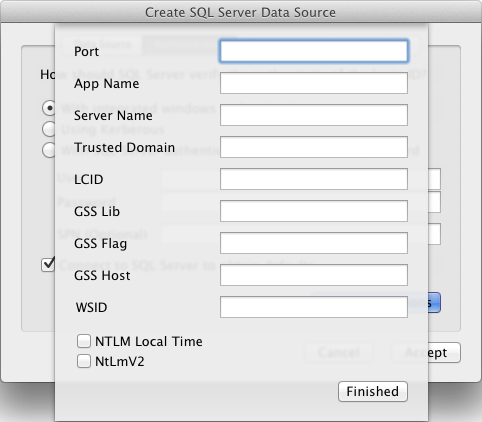
Task: Click the Create SQL Server Data Source title
Action: pyautogui.click(x=240, y=12)
